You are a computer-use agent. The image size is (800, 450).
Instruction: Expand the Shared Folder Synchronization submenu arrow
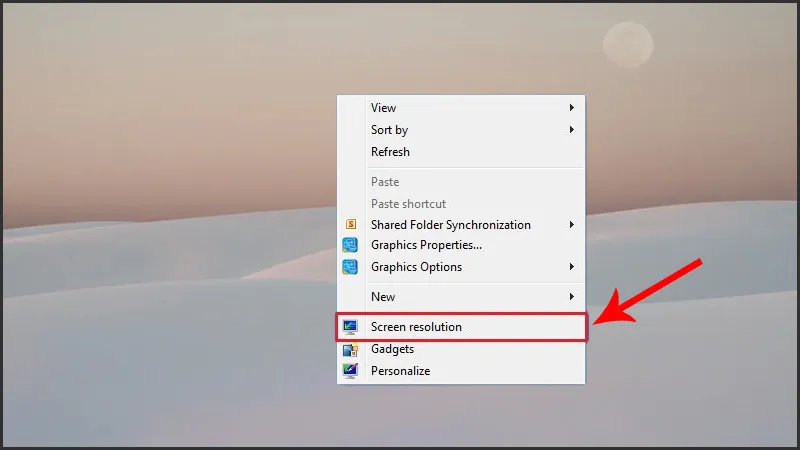coord(572,225)
